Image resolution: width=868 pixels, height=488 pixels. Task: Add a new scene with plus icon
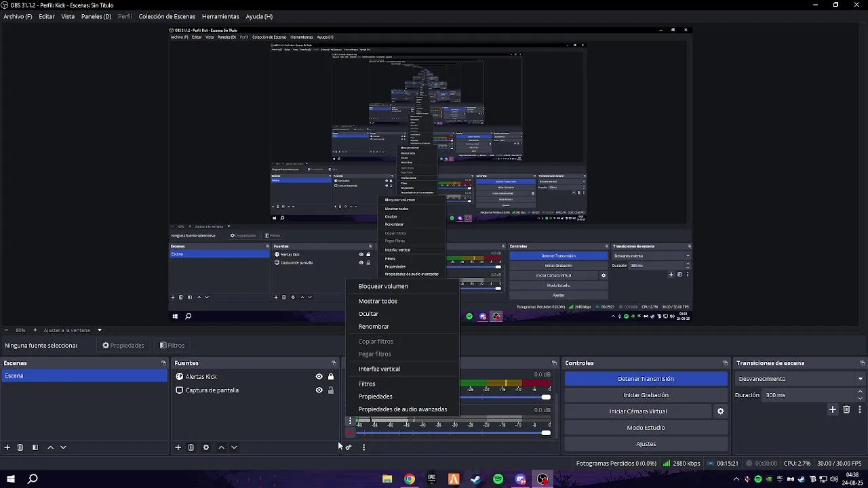[x=7, y=447]
